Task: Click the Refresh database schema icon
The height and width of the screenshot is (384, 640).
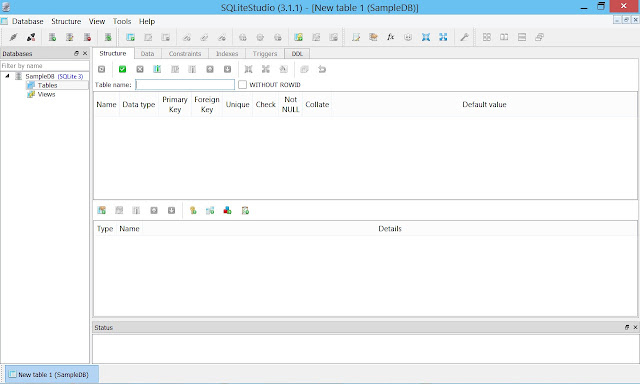Action: [108, 37]
